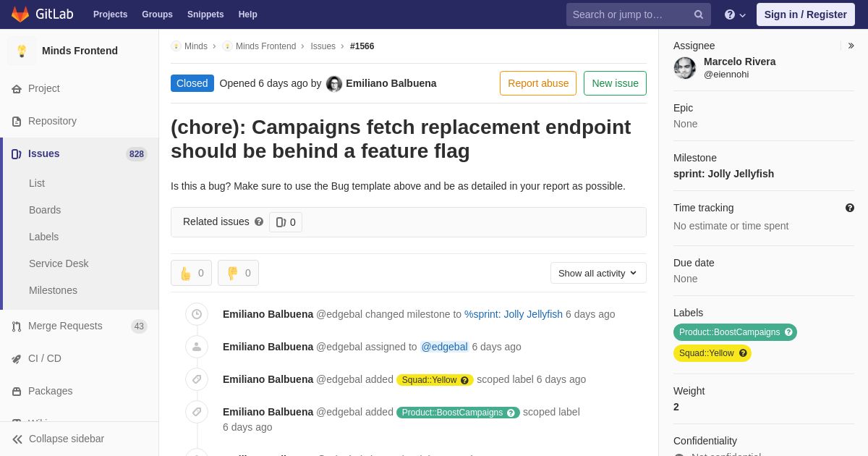
Task: Open the Snippets menu item
Action: coord(205,14)
